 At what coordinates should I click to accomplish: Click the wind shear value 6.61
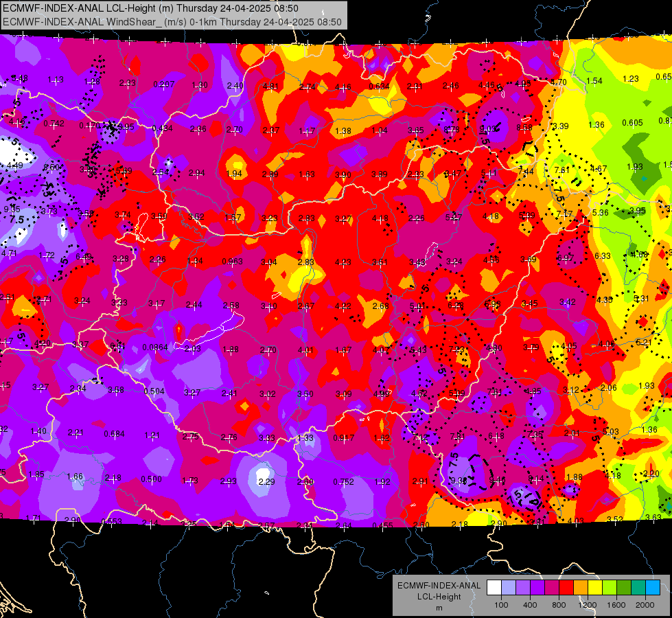[118, 345]
